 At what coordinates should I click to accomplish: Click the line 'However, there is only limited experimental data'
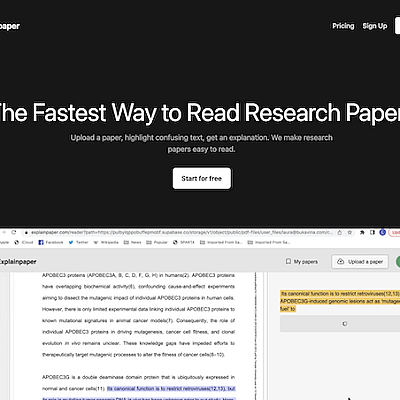[138, 309]
